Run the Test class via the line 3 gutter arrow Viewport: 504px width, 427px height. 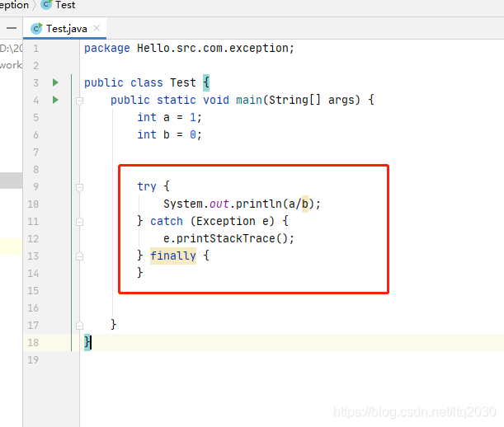click(55, 82)
